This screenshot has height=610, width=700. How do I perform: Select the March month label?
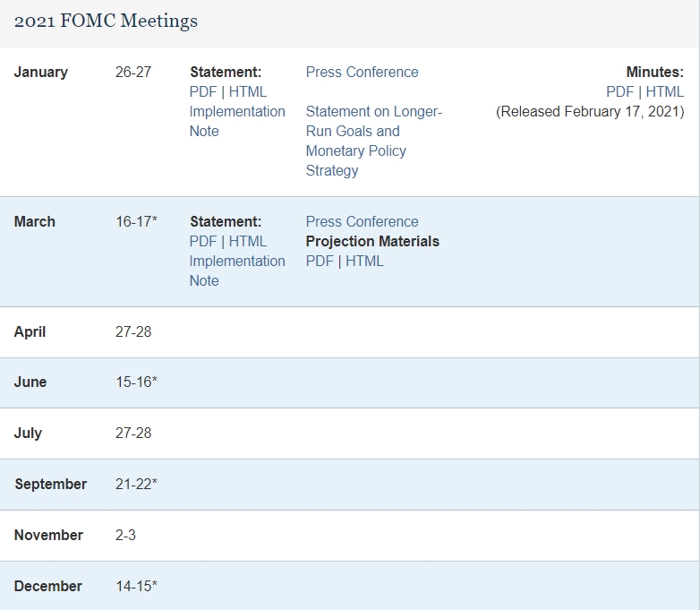pos(35,221)
